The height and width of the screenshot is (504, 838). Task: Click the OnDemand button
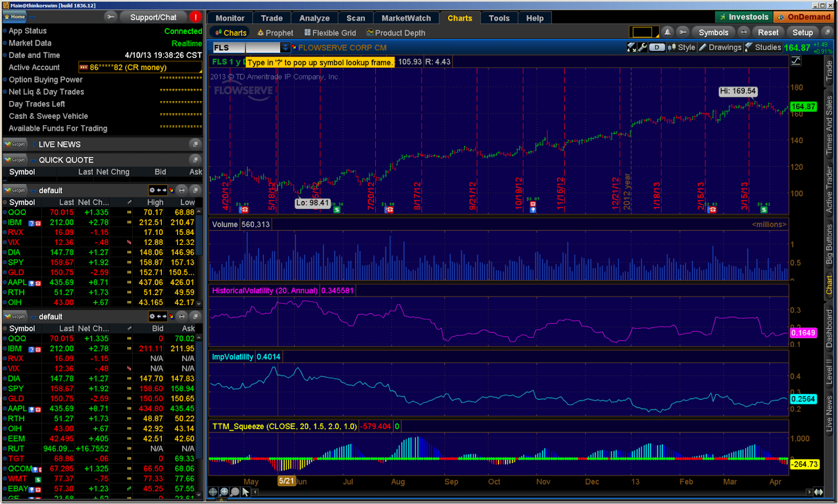tap(803, 17)
